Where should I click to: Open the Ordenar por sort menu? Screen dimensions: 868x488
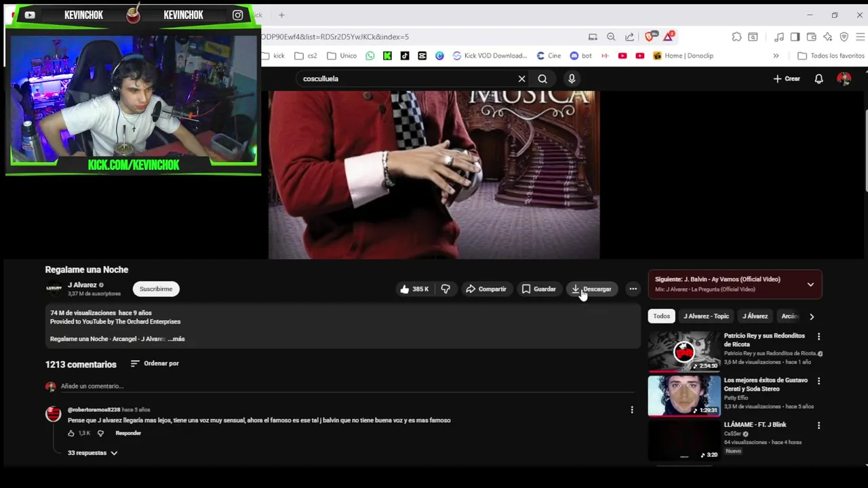[155, 363]
